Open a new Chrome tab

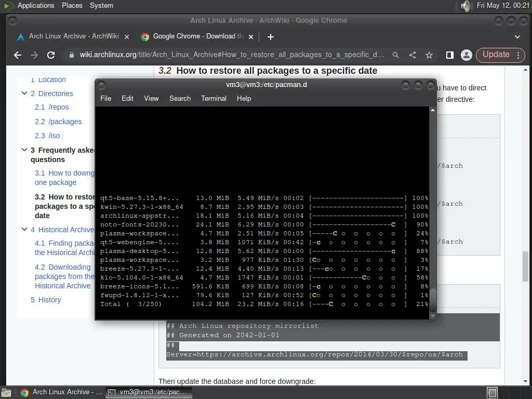[270, 37]
